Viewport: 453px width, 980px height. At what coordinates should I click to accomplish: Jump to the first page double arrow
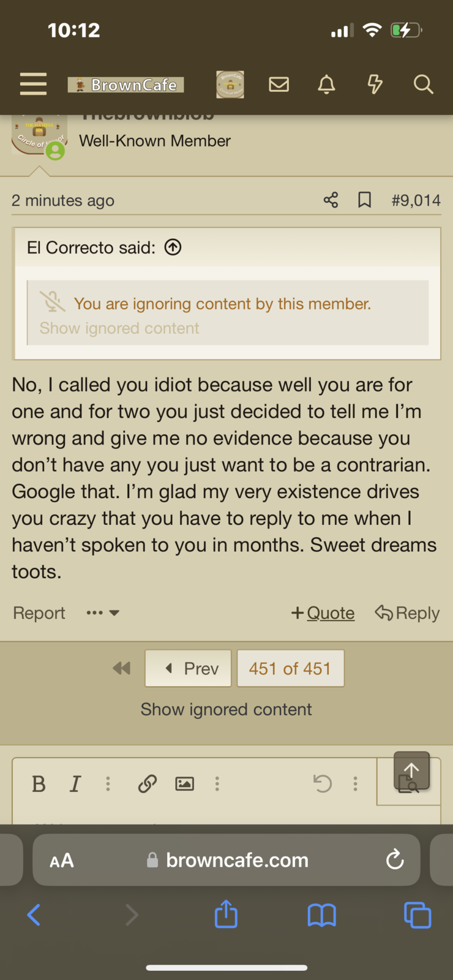click(x=122, y=668)
